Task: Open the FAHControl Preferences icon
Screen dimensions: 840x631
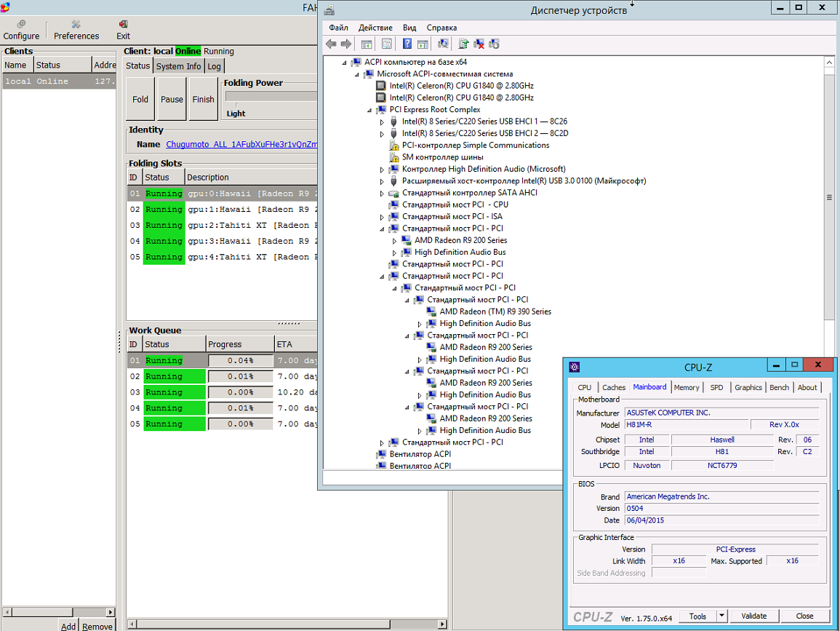Action: tap(76, 30)
